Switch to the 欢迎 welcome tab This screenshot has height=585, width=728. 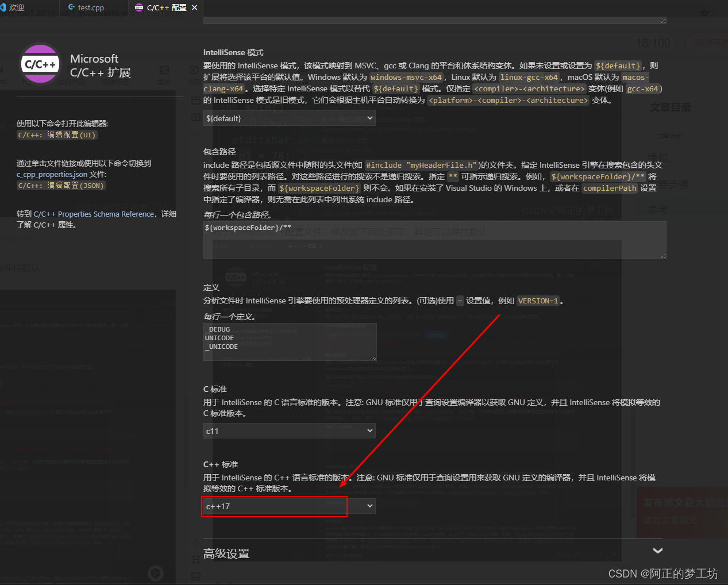coord(17,7)
